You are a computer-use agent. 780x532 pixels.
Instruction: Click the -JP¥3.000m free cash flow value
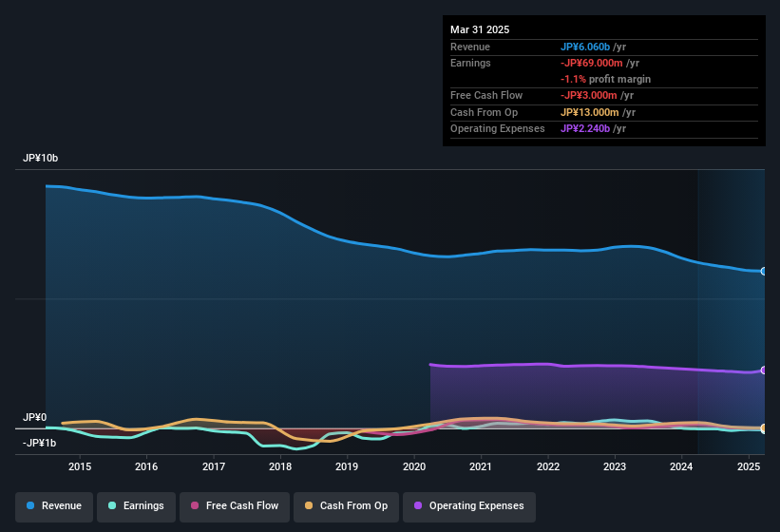588,95
